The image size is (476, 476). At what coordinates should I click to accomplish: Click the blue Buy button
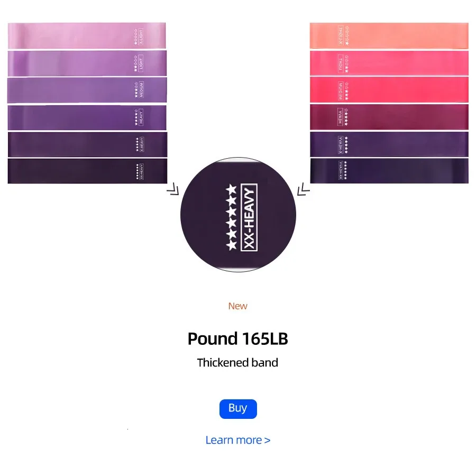click(238, 409)
